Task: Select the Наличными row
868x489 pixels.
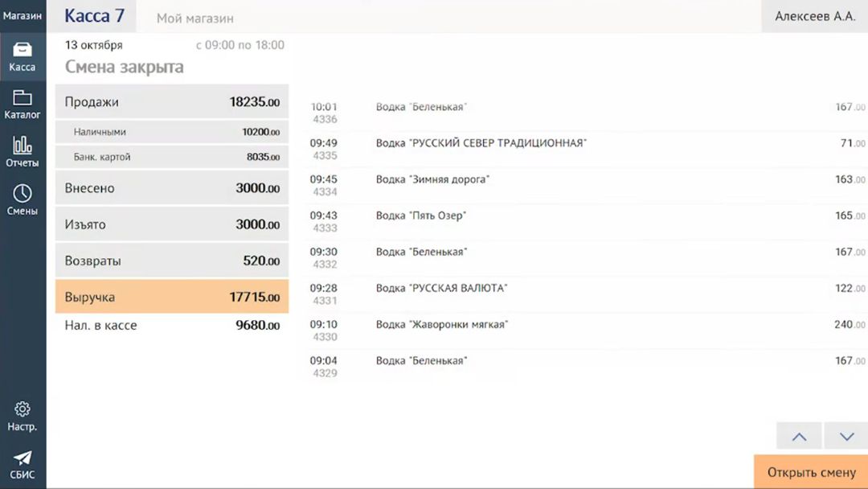Action: coord(172,132)
